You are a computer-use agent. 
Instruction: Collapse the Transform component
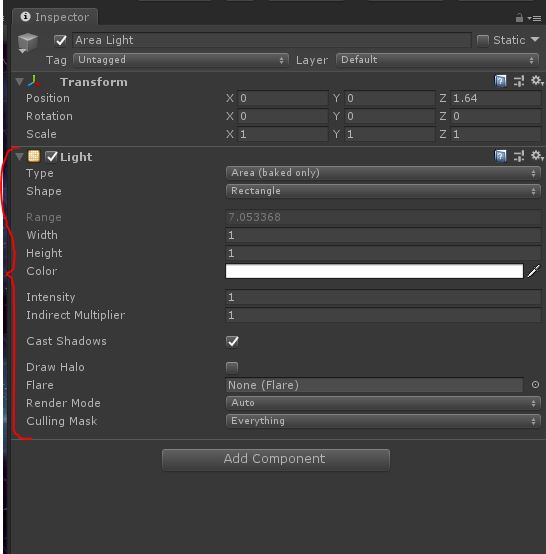19,82
